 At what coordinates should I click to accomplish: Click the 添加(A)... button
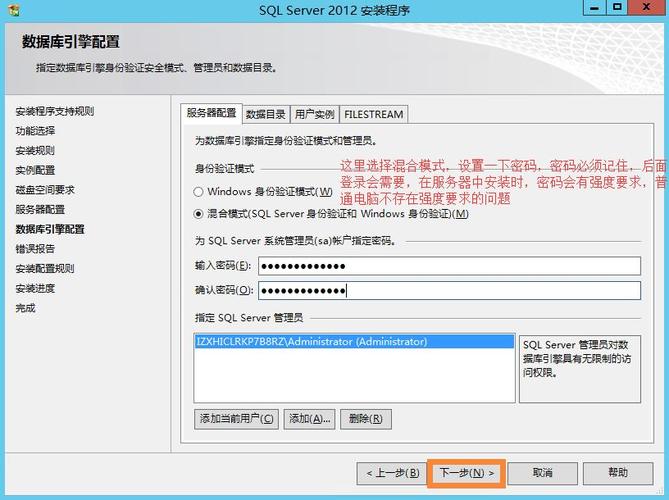(x=309, y=419)
